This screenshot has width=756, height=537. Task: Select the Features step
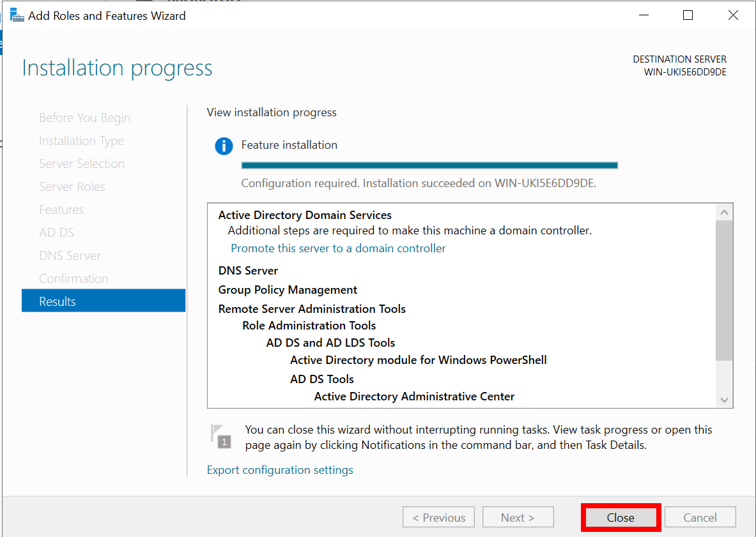click(x=61, y=209)
